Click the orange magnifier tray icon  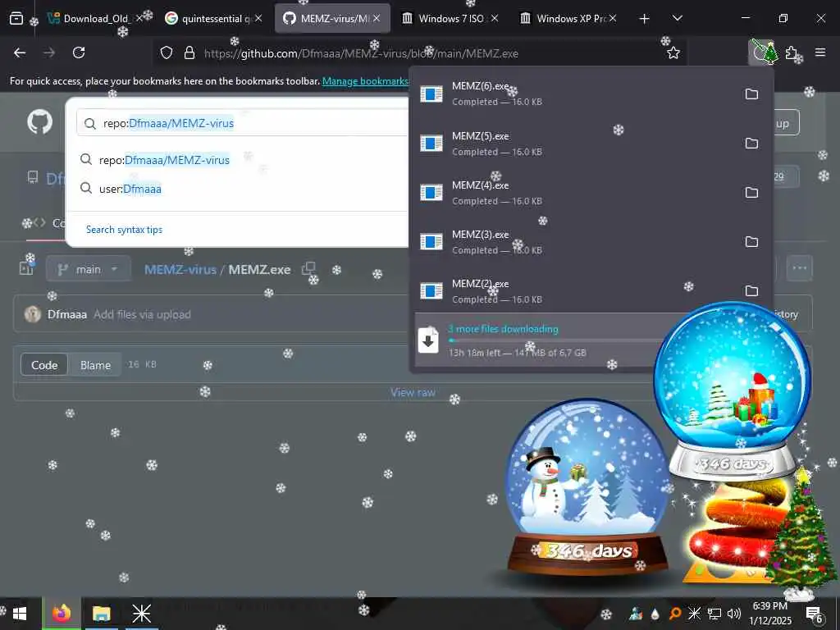(x=675, y=614)
